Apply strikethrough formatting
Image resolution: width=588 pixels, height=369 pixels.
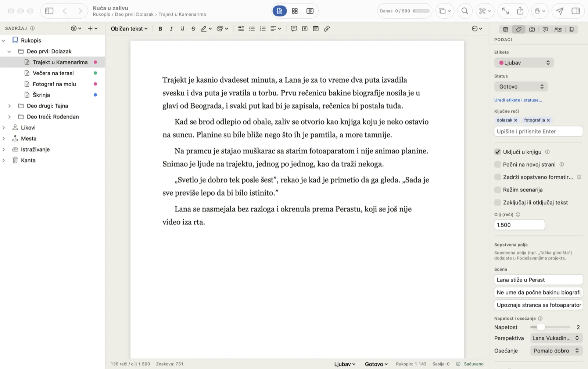(193, 29)
